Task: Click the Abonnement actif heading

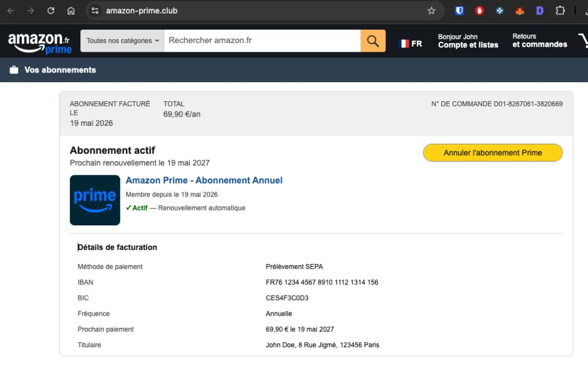Action: tap(113, 151)
